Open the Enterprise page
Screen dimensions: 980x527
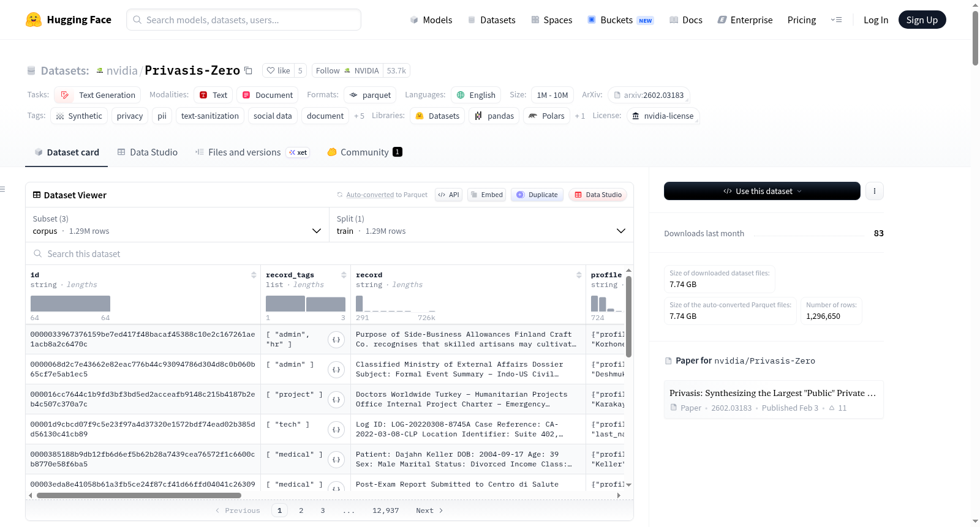[x=745, y=20]
